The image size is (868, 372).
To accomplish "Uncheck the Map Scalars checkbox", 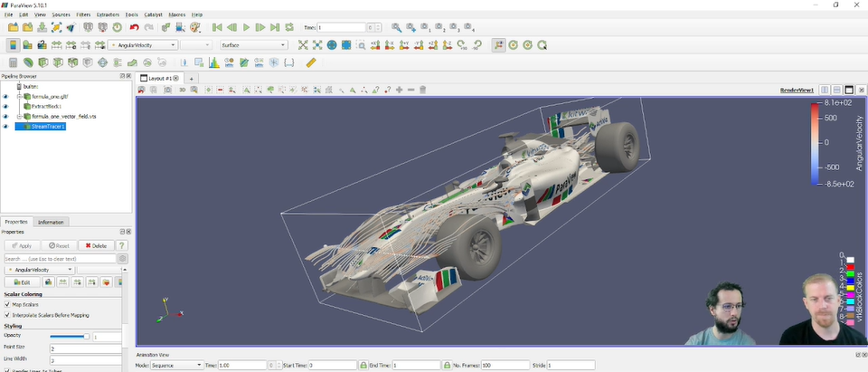I will click(x=8, y=304).
